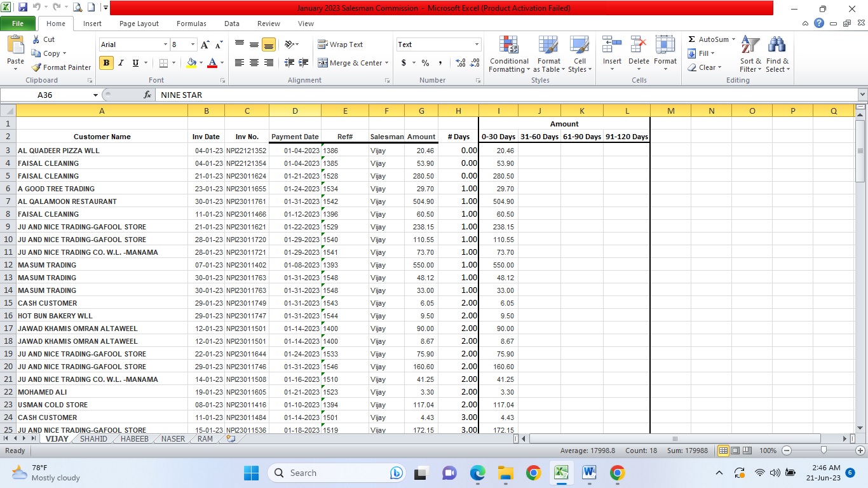868x488 pixels.
Task: Open the Formulas ribbon tab
Action: pos(191,24)
